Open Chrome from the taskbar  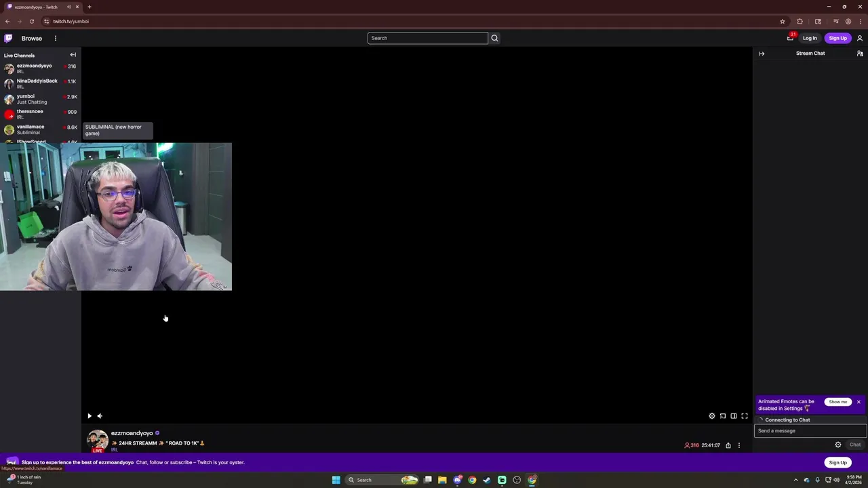[x=472, y=480]
